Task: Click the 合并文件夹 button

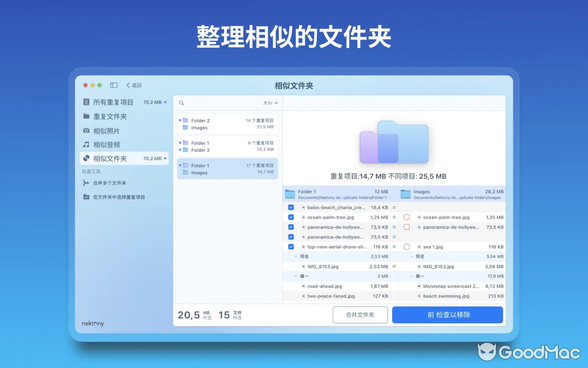Action: coord(360,315)
